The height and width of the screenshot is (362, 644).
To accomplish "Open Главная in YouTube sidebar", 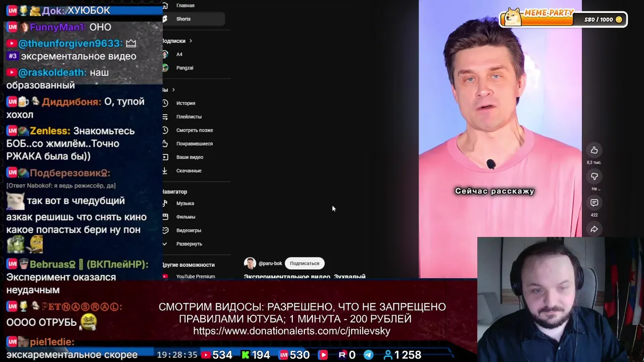I will pos(185,6).
